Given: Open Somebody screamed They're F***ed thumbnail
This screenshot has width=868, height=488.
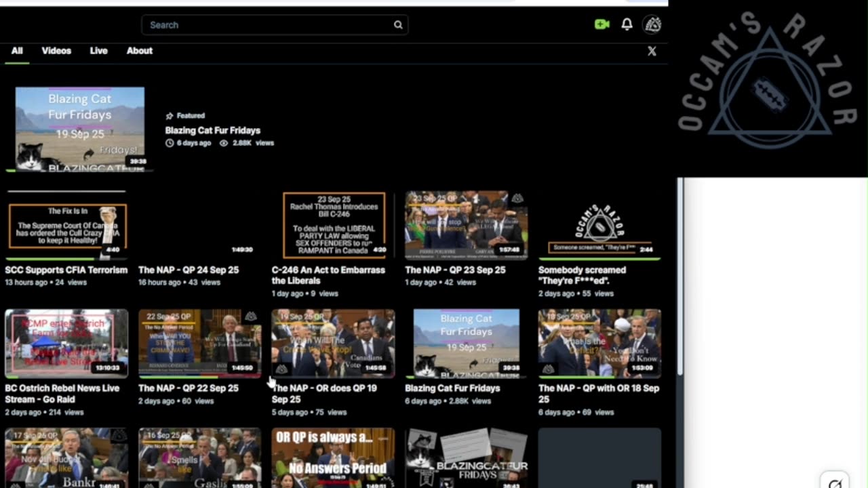Looking at the screenshot, I should pos(599,224).
